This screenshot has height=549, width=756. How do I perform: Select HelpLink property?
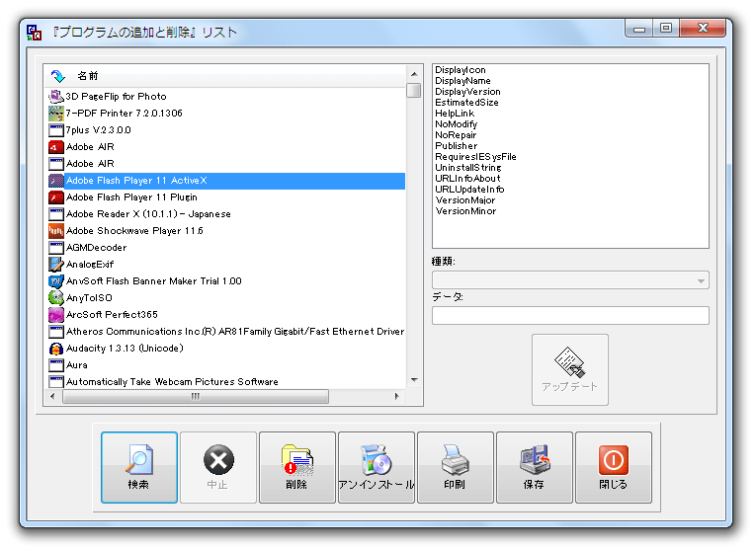(455, 114)
